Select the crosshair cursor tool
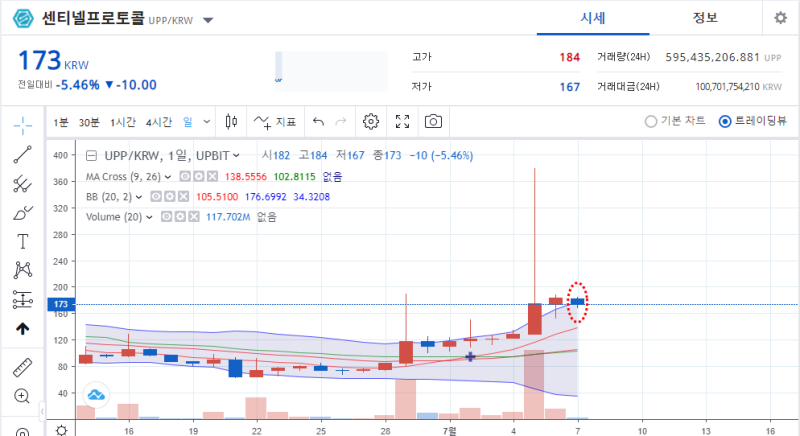Viewport: 800px width, 436px height. (22, 125)
